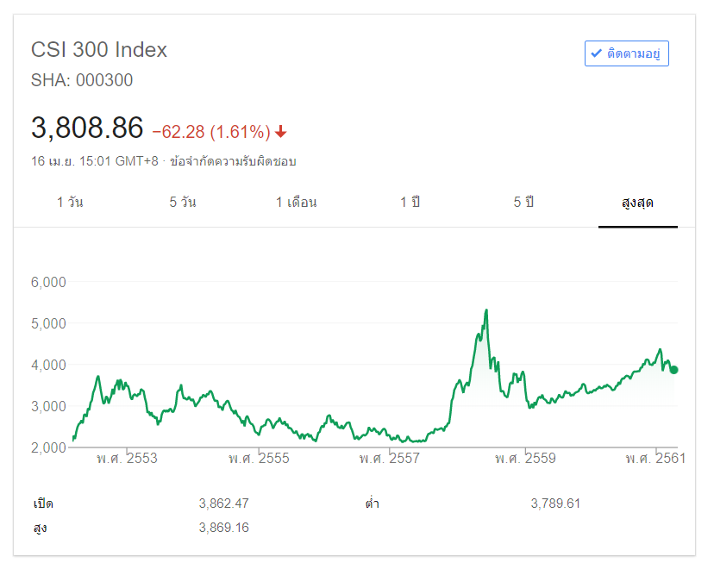Select the 5 ปี range tab
This screenshot has height=588, width=714.
point(523,203)
